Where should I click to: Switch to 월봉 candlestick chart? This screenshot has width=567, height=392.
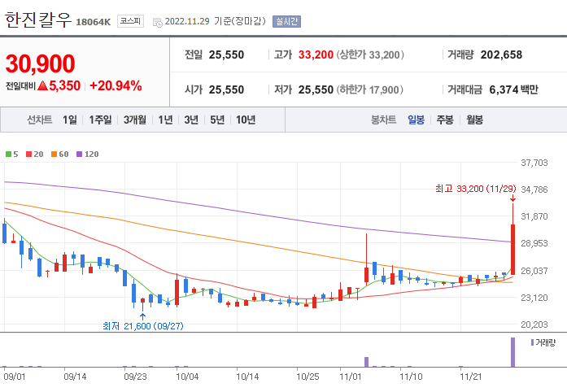pyautogui.click(x=474, y=120)
